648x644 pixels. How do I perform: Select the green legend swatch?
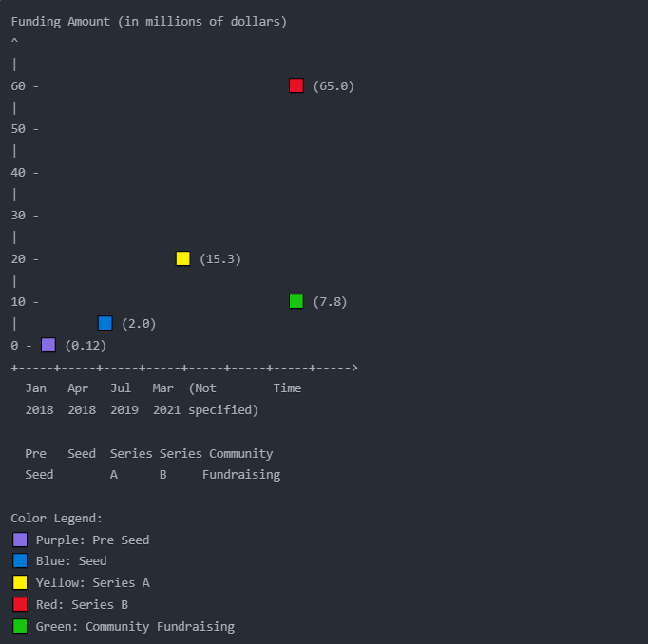(x=20, y=626)
